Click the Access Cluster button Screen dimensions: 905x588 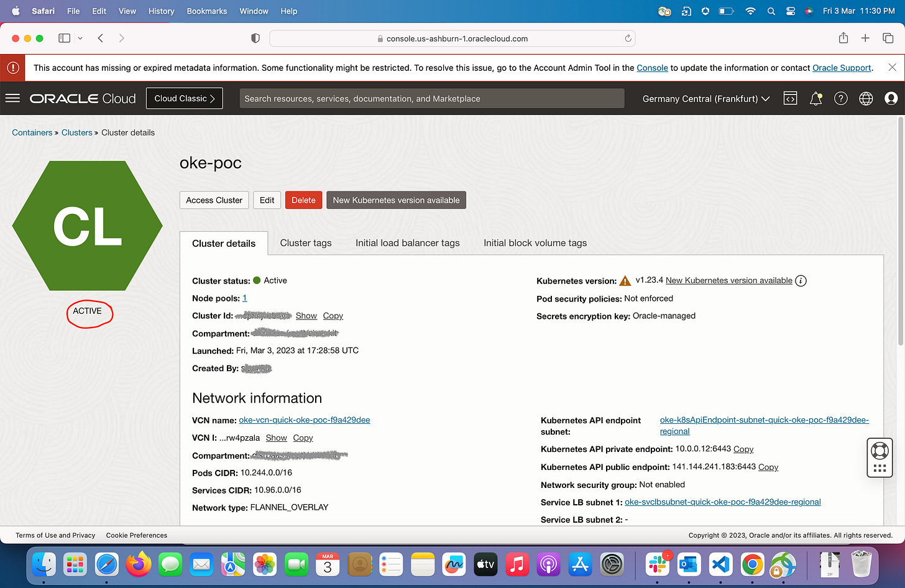pos(214,200)
